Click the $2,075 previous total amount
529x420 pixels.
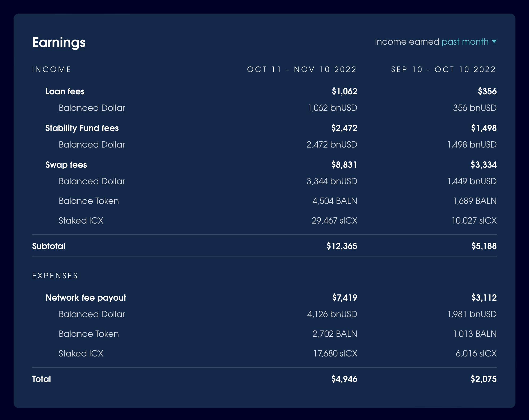point(483,379)
